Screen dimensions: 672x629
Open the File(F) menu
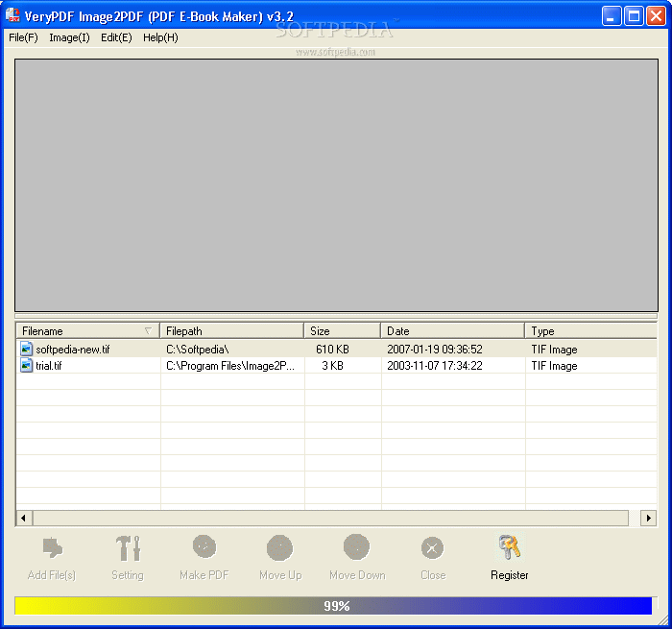(x=23, y=37)
